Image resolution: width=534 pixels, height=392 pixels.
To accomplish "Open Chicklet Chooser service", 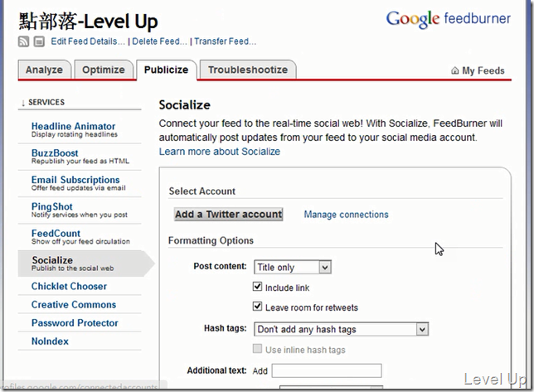I will pyautogui.click(x=69, y=286).
